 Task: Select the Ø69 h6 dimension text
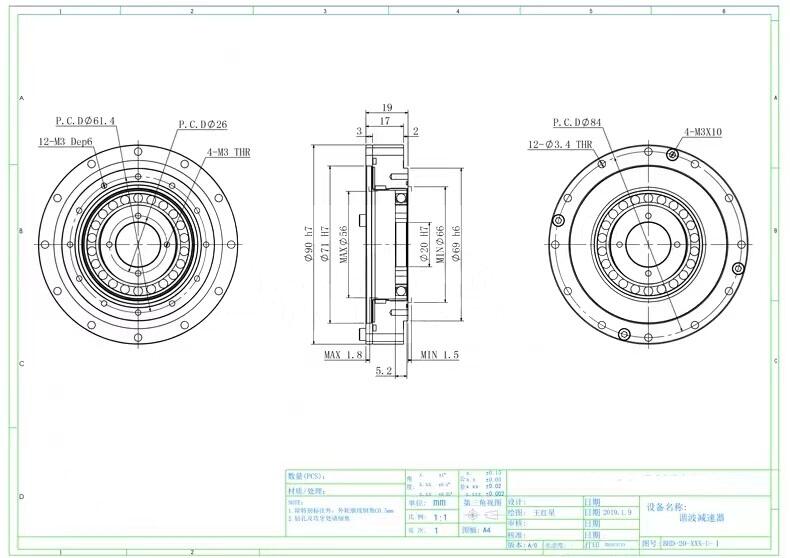point(455,240)
